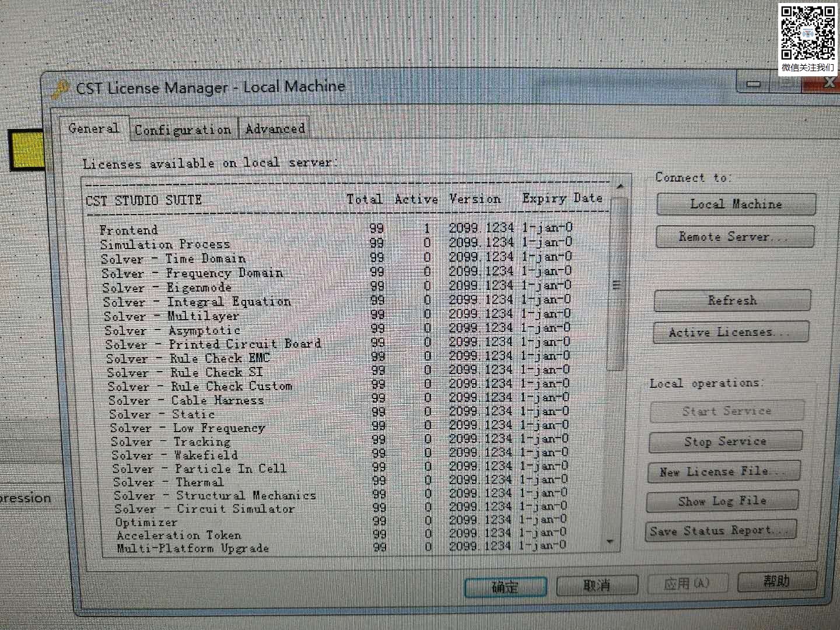This screenshot has width=840, height=630.
Task: Click the license list scroll-down arrow
Action: pyautogui.click(x=610, y=542)
